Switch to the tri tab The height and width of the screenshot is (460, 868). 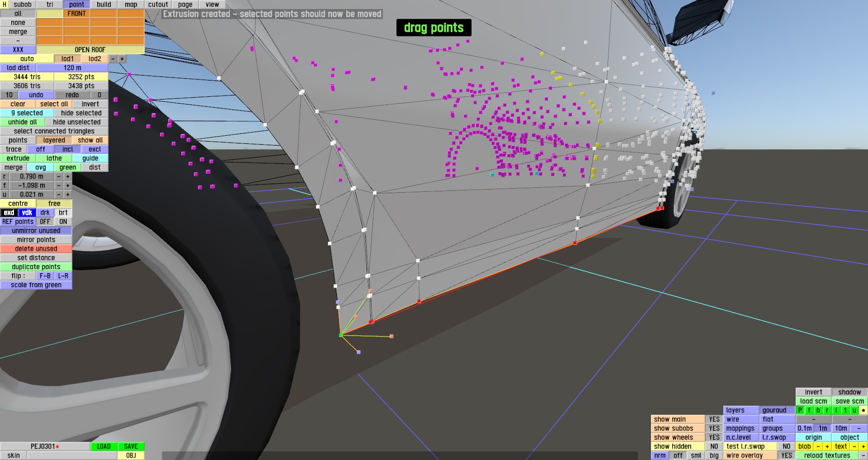[50, 5]
